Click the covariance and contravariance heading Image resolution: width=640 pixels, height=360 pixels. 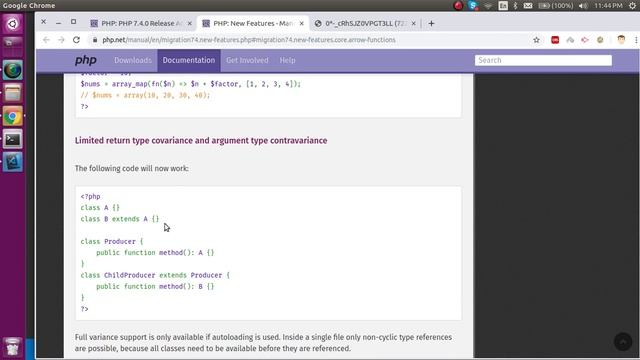(201, 140)
